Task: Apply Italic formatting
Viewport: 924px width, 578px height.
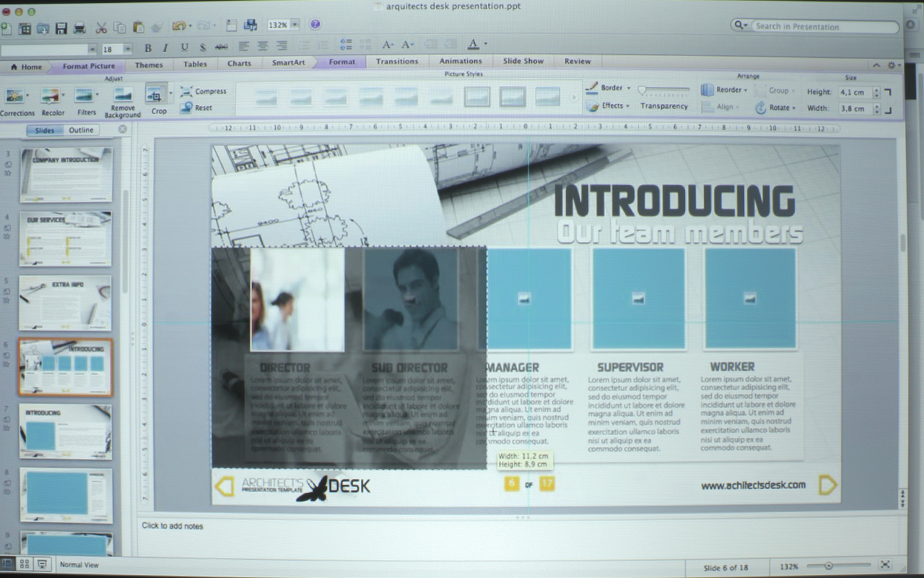Action: coord(165,48)
